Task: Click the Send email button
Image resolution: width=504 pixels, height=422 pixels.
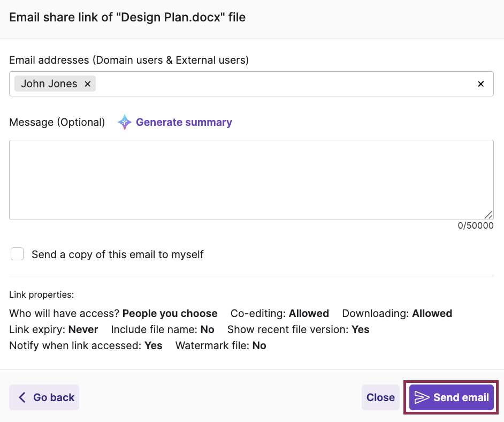Action: [451, 397]
